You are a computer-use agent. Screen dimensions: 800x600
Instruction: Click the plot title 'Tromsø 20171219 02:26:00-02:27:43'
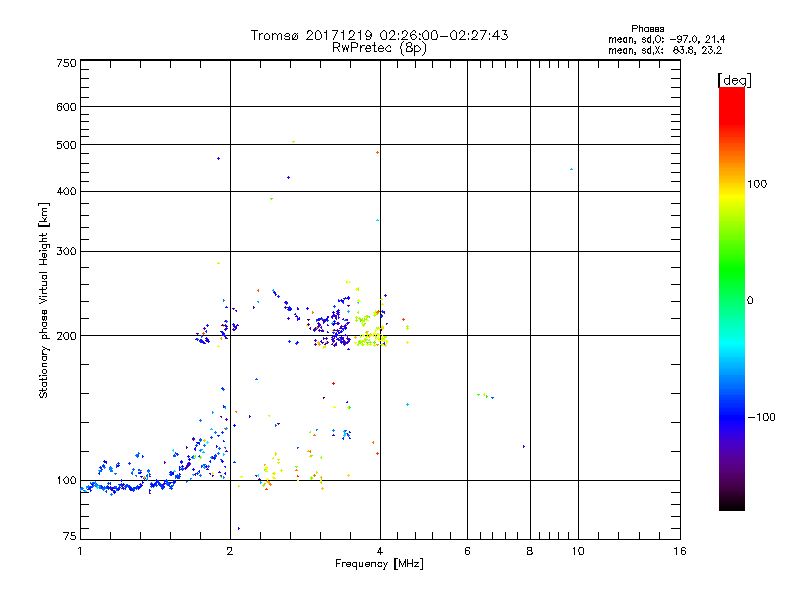(x=379, y=35)
